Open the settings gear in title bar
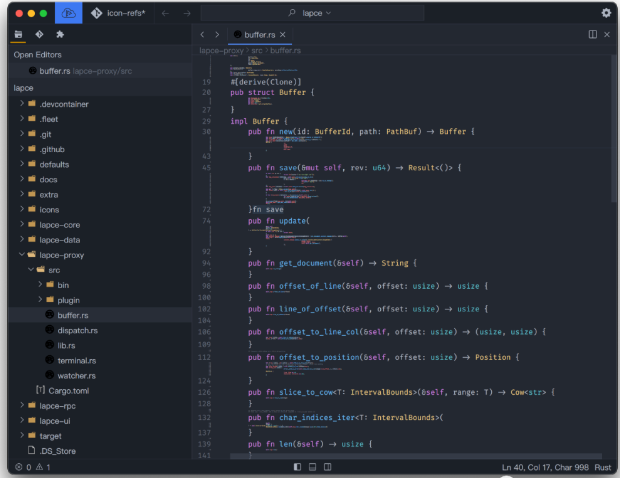The width and height of the screenshot is (620, 478). coord(605,13)
